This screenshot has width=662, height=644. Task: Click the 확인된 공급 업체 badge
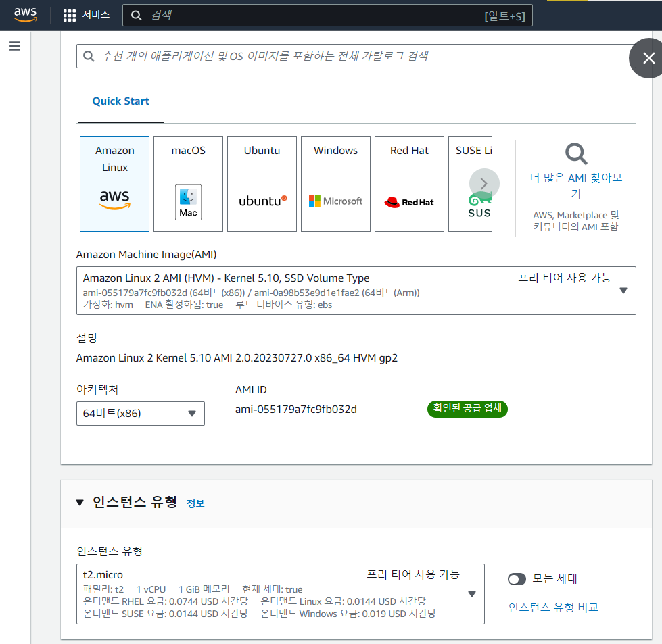pos(467,409)
